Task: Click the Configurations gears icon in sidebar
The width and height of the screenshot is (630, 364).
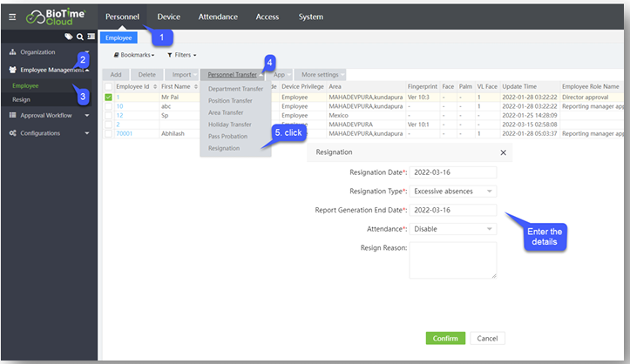Action: pyautogui.click(x=13, y=133)
